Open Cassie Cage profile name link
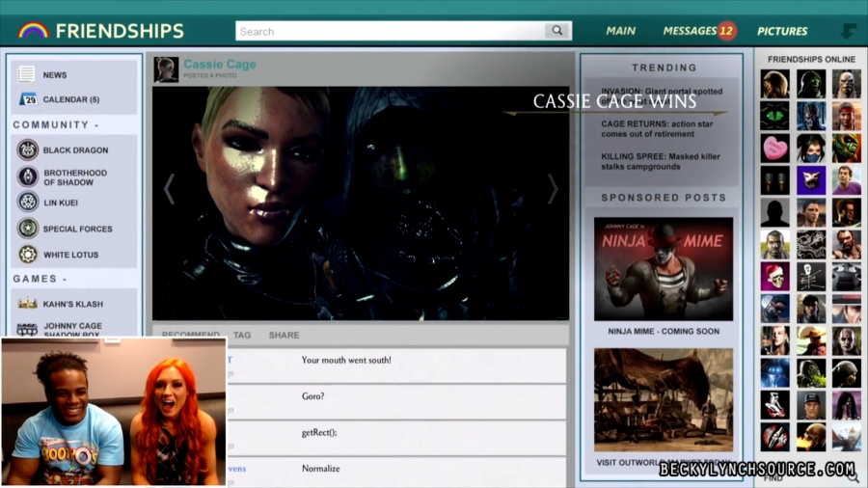 click(220, 65)
